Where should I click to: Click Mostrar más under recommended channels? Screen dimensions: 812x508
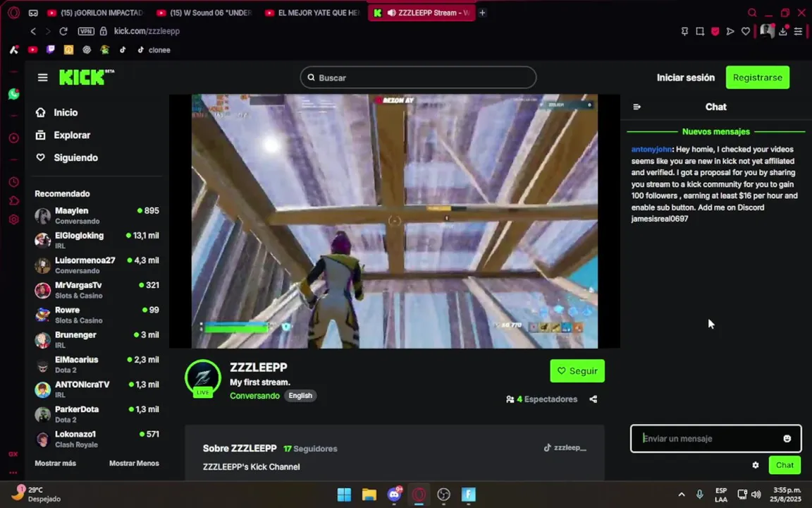pyautogui.click(x=56, y=463)
